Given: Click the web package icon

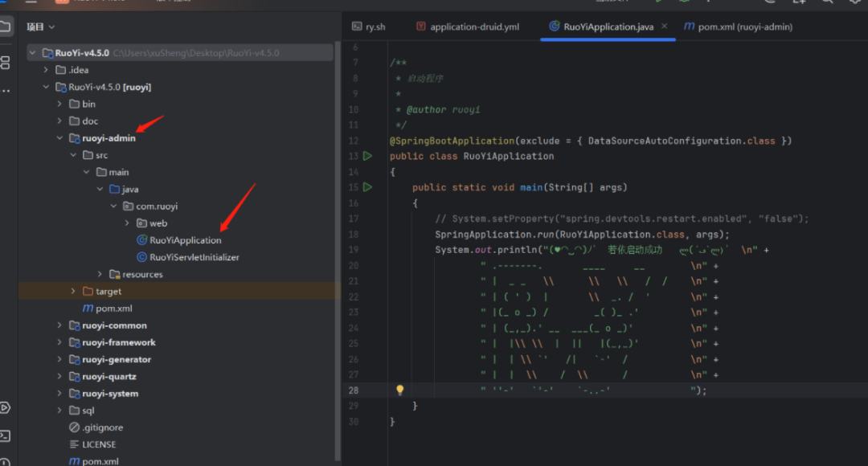Looking at the screenshot, I should [141, 223].
